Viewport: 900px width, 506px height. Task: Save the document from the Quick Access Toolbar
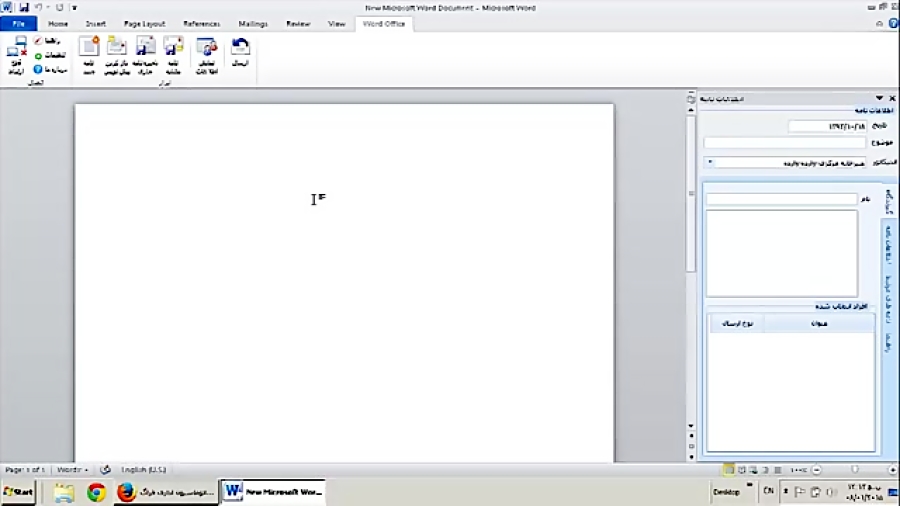(x=24, y=7)
